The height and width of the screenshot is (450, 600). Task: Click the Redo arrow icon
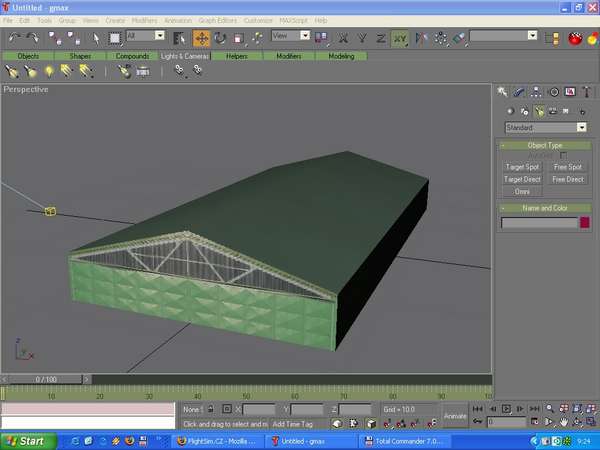pyautogui.click(x=32, y=38)
